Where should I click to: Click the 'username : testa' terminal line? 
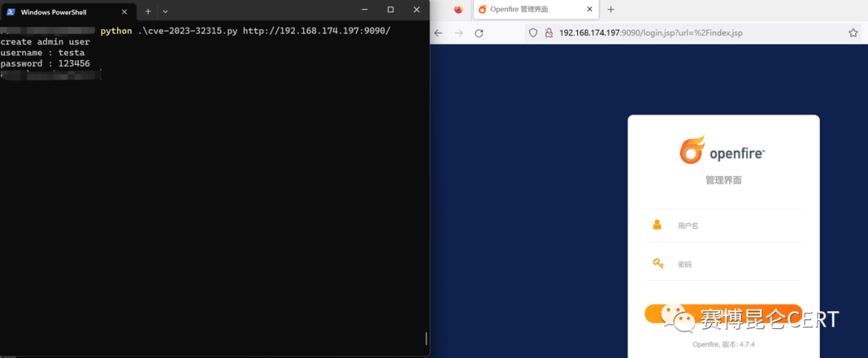tap(43, 53)
